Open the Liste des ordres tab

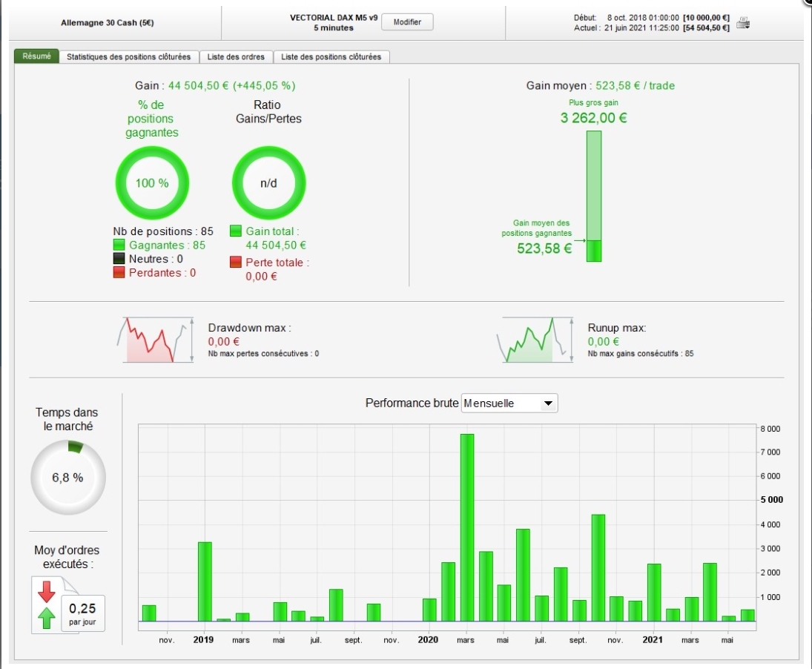click(x=236, y=56)
